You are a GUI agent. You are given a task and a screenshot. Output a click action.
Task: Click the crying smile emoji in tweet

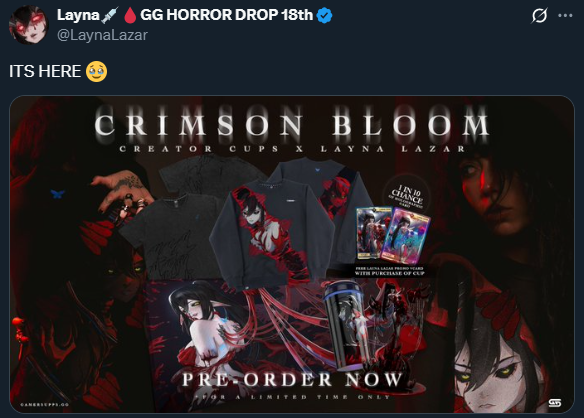96,72
